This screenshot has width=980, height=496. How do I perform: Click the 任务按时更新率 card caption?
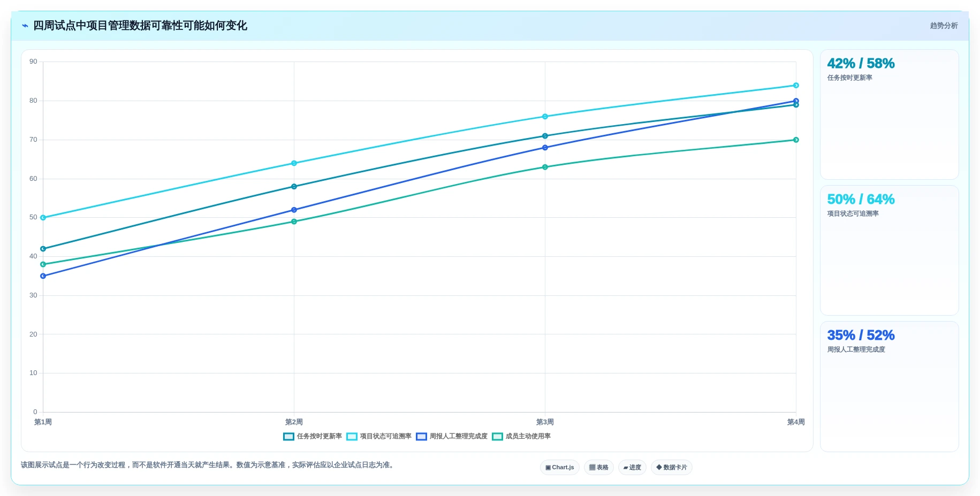point(849,78)
